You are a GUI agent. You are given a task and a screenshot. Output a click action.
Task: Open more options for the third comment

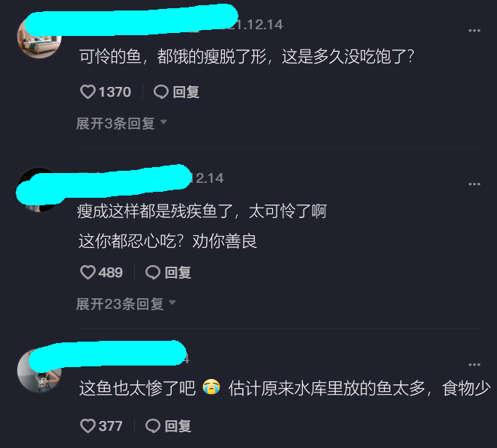tap(475, 365)
